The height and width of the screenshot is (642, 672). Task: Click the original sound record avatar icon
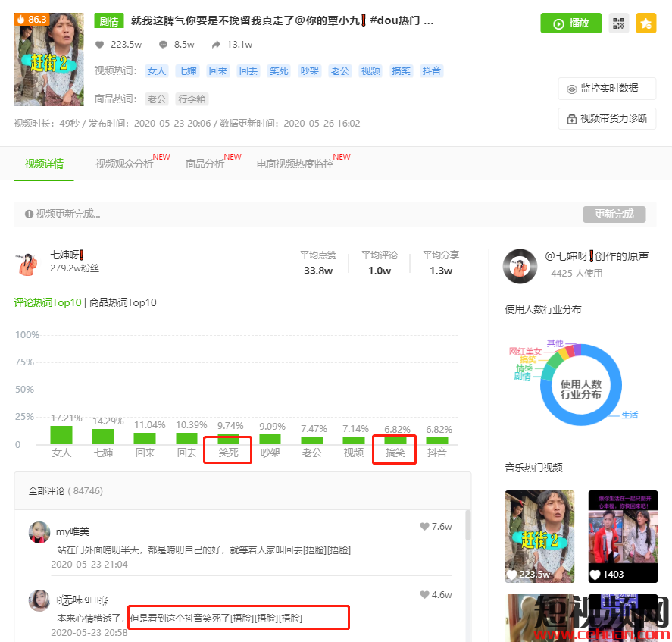coord(520,265)
